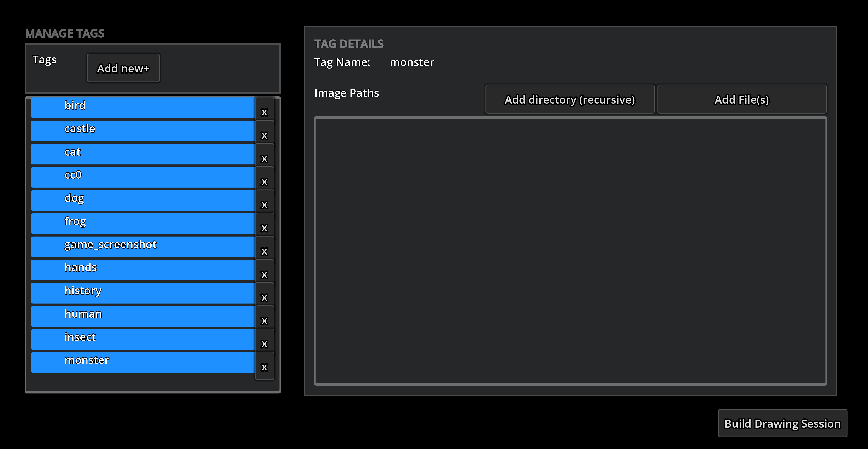Choose the insect tag
This screenshot has height=449, width=868.
[x=143, y=339]
